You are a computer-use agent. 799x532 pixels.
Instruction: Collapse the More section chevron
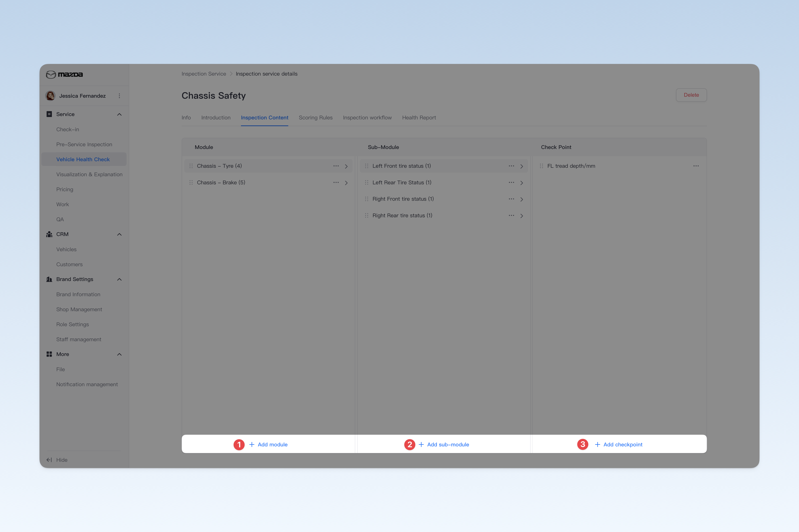(x=119, y=354)
